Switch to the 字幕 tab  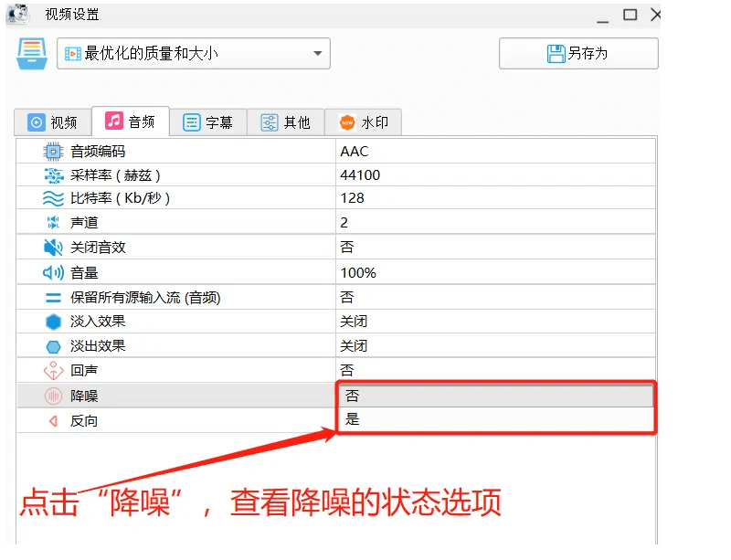tap(208, 122)
